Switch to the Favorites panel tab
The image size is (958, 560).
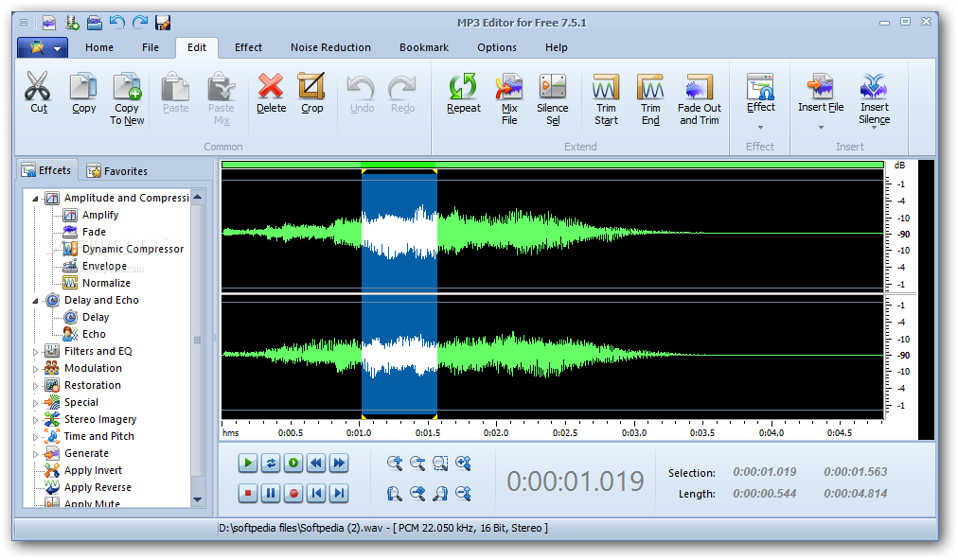117,171
